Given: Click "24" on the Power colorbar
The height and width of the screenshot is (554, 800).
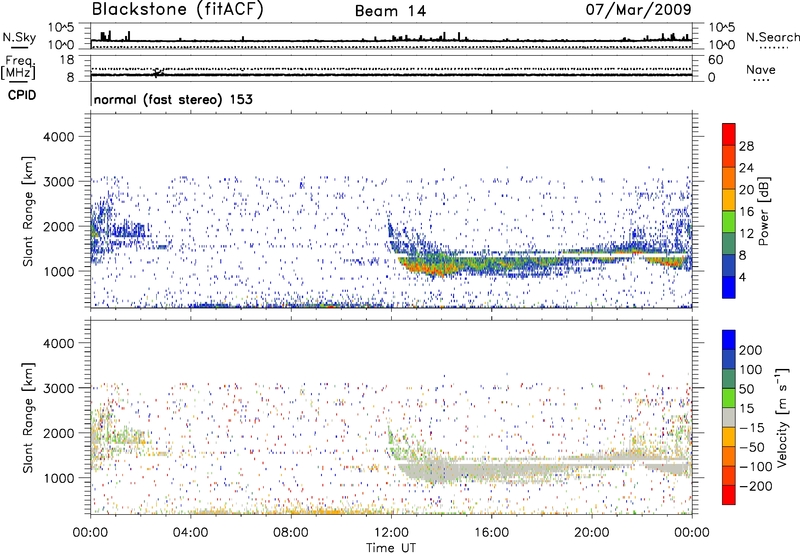Looking at the screenshot, I should [746, 168].
